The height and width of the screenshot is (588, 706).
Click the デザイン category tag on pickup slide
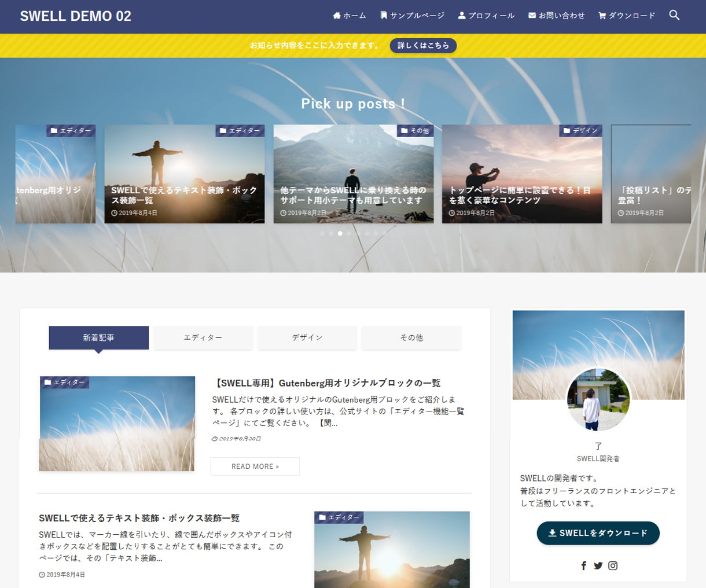[580, 131]
